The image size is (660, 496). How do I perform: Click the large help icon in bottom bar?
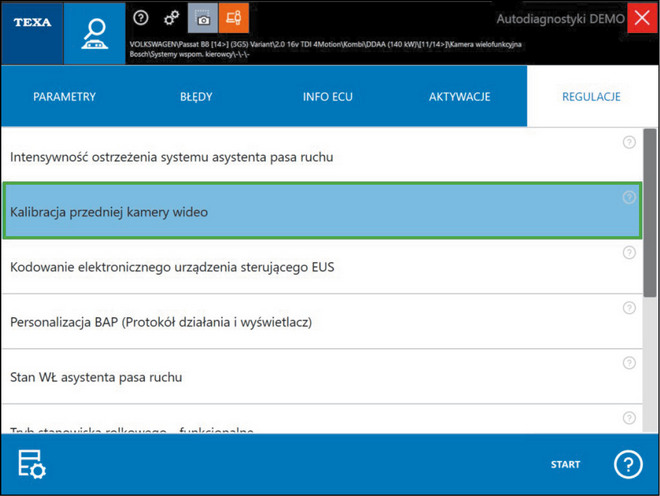pyautogui.click(x=628, y=465)
